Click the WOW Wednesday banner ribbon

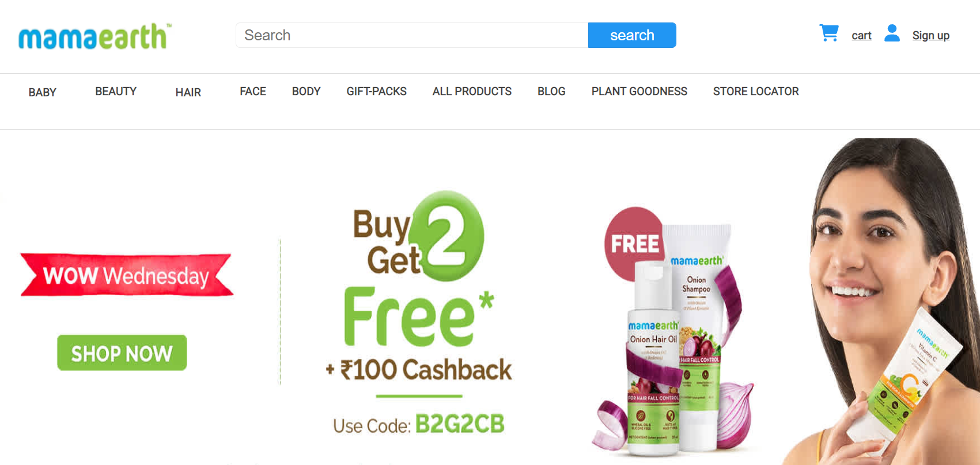(x=127, y=275)
